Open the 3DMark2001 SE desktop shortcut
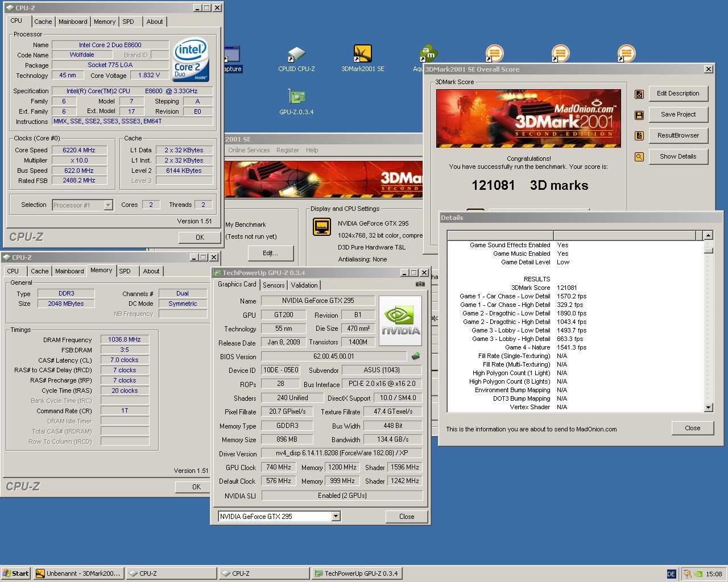This screenshot has width=728, height=582. (362, 59)
